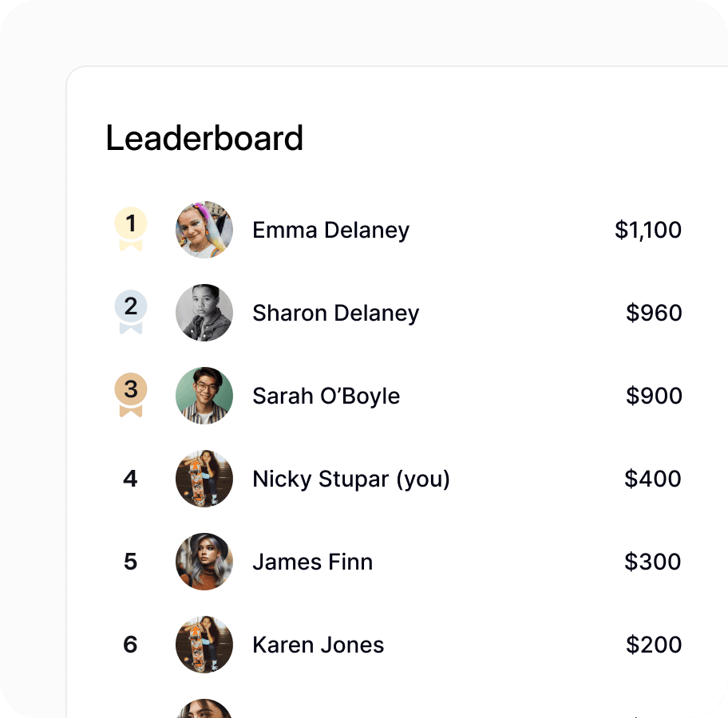Open Sharon Delaney's avatar photo
The height and width of the screenshot is (718, 728).
204,313
